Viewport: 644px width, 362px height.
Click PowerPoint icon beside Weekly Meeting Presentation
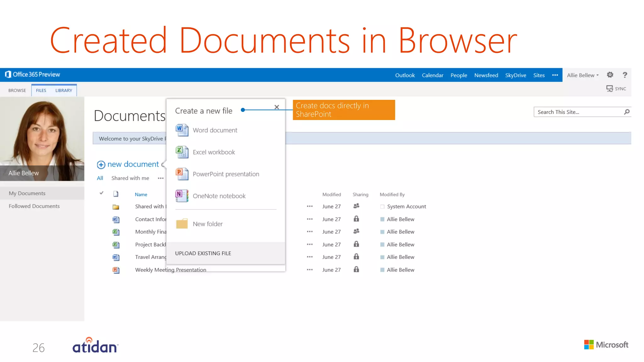click(x=116, y=270)
